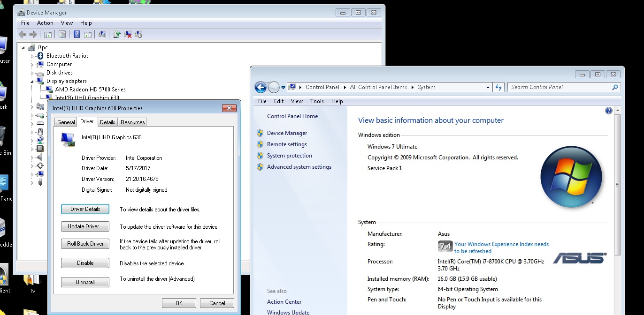The height and width of the screenshot is (315, 644).
Task: Click the blue Help question-mark toolbar icon
Action: click(x=77, y=34)
